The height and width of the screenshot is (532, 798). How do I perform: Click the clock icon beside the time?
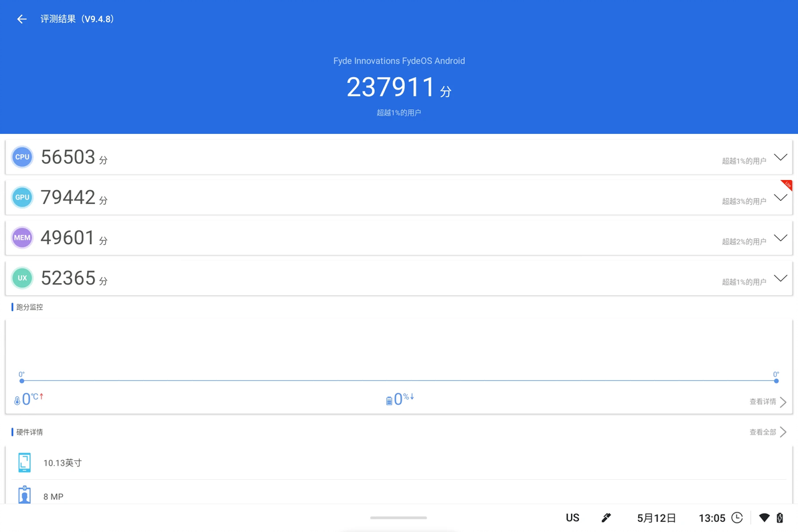tap(737, 518)
